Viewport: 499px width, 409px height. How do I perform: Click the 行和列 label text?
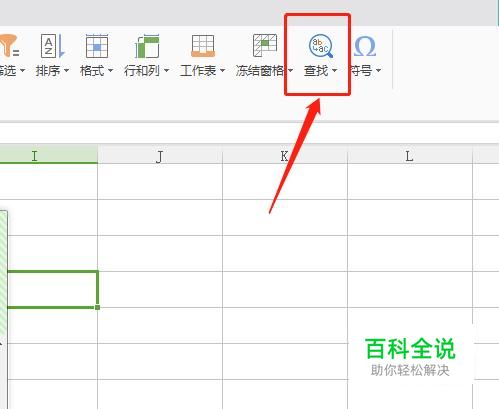pyautogui.click(x=142, y=71)
